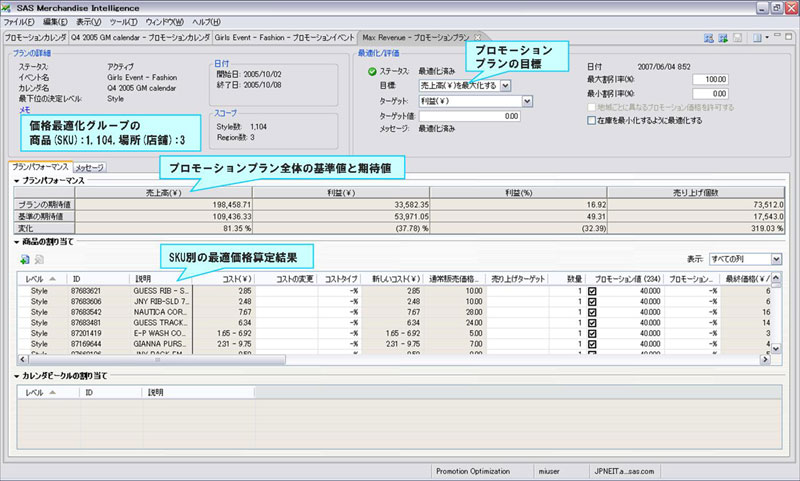This screenshot has height=481, width=800.
Task: Click the product table horizontal scrollbar thumb
Action: (x=157, y=360)
